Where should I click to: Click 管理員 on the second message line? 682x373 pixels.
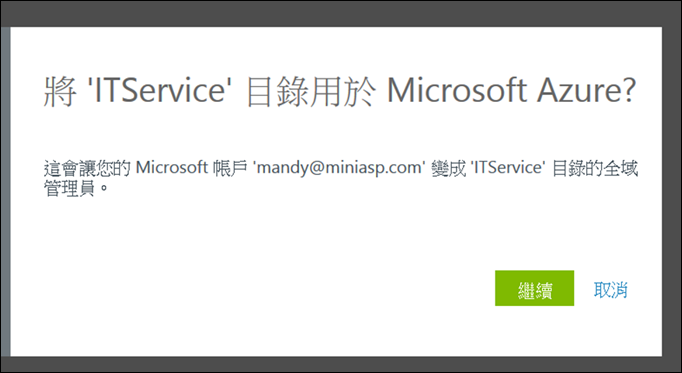pyautogui.click(x=70, y=189)
